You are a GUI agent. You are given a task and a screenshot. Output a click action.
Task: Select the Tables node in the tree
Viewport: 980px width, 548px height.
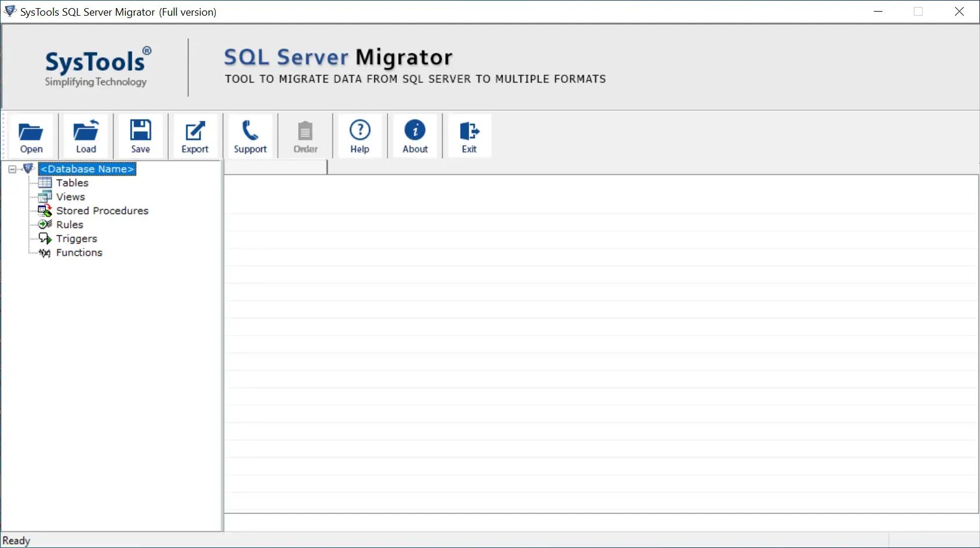point(71,182)
